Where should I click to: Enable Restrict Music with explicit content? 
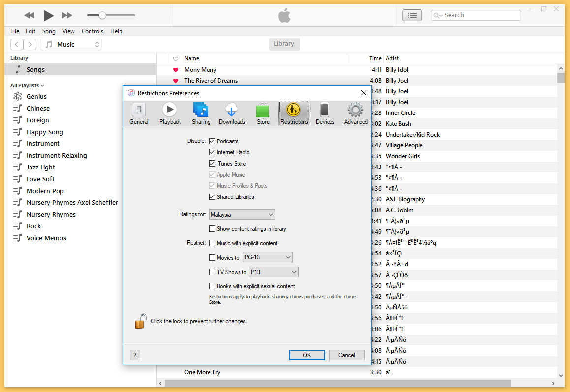coord(212,243)
